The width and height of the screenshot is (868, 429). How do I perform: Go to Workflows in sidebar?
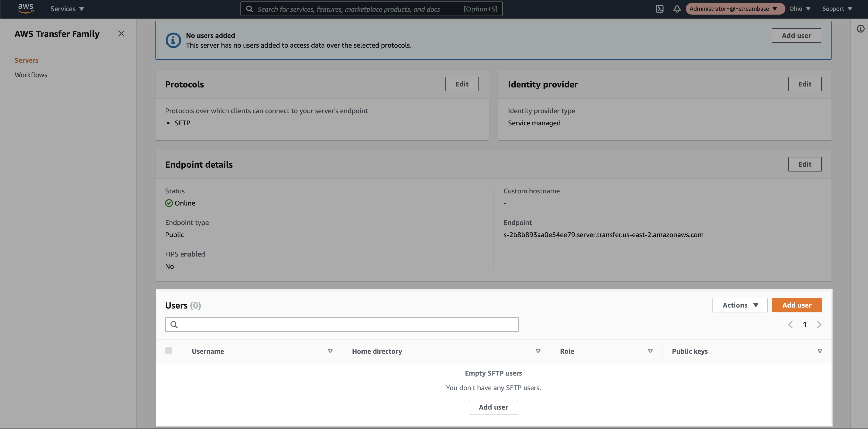pyautogui.click(x=31, y=75)
